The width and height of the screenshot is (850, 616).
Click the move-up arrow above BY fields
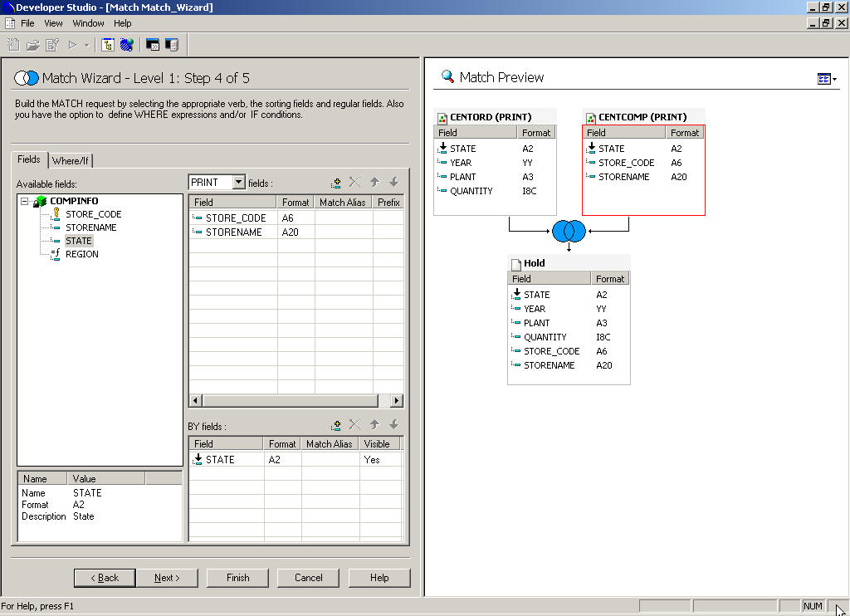(x=374, y=424)
